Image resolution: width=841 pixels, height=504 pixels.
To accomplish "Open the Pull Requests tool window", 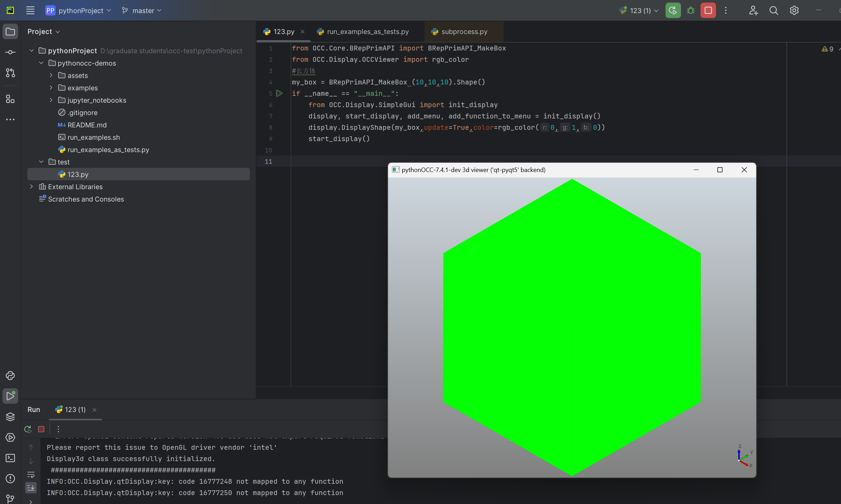I will pyautogui.click(x=10, y=73).
